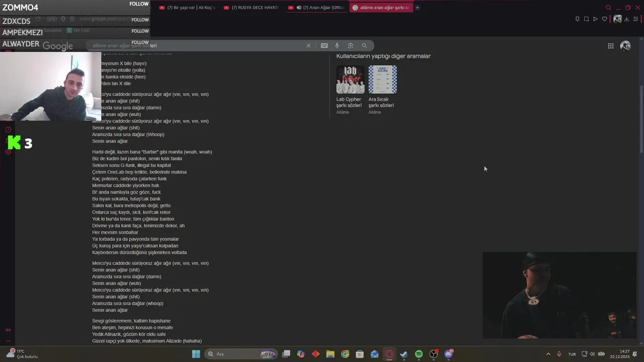Add page to bookmarks heart icon
Image resolution: width=644 pixels, height=362 pixels.
pos(604,19)
